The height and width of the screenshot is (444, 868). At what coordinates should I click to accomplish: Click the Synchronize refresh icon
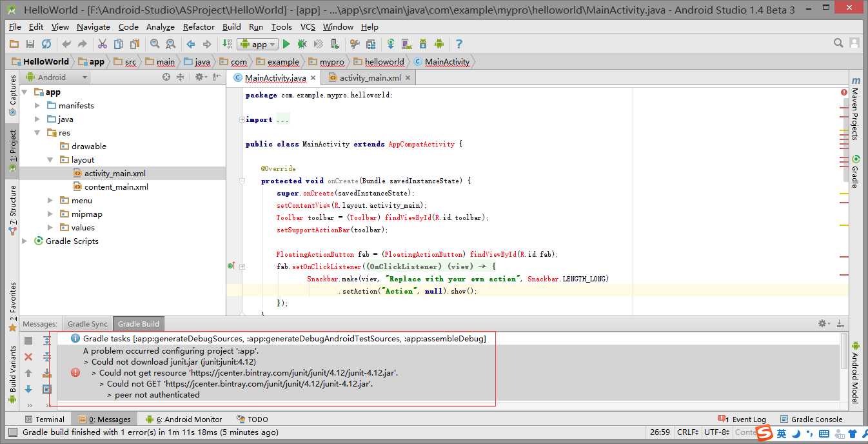(x=46, y=44)
